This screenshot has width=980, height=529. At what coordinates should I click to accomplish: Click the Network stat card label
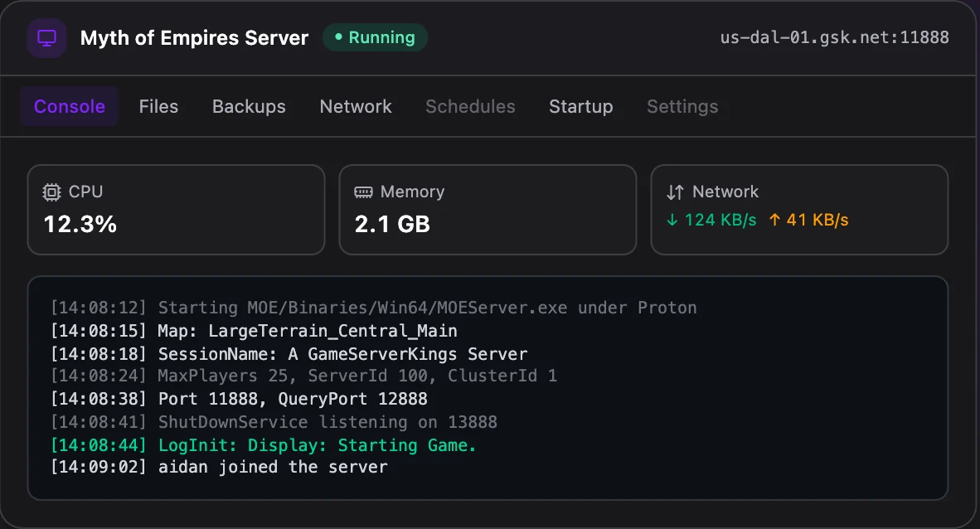[725, 192]
